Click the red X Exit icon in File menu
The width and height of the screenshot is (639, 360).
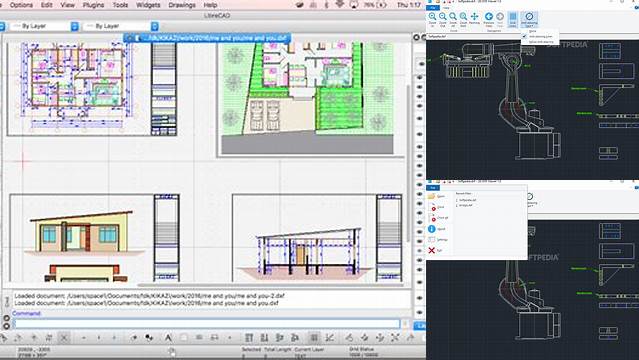click(432, 250)
